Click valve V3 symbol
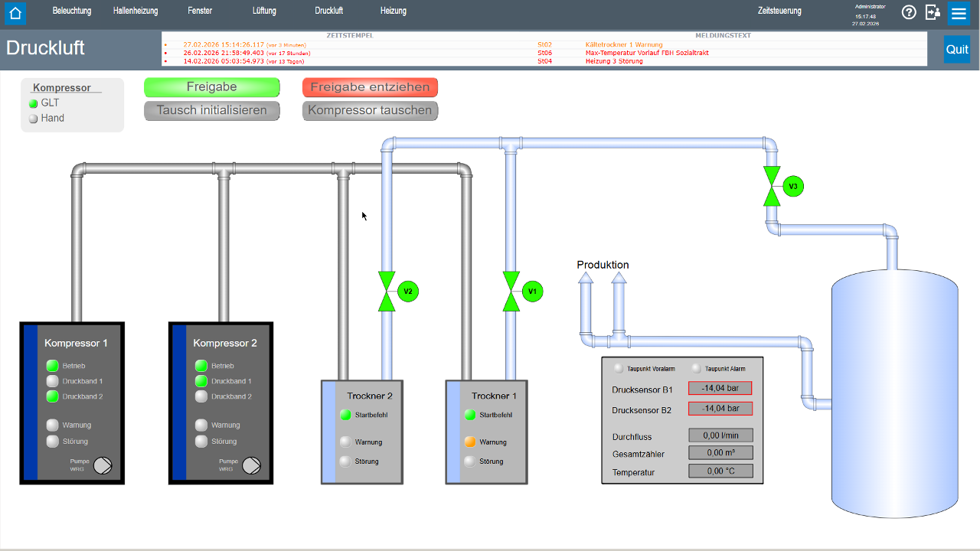The width and height of the screenshot is (980, 551). [772, 187]
